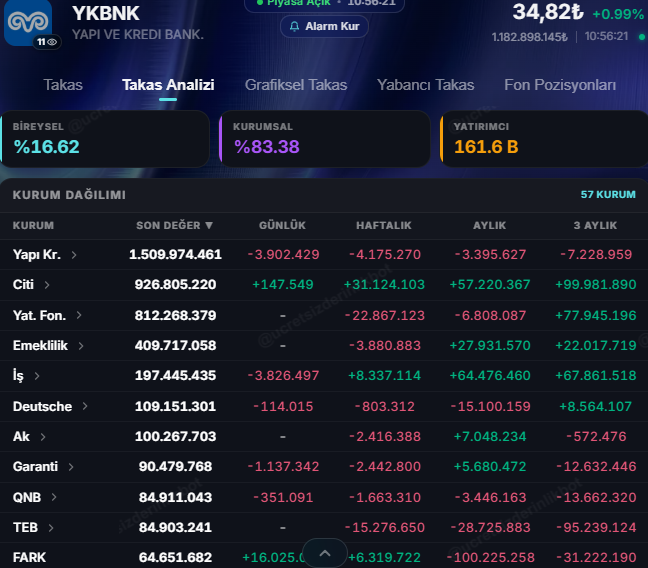Sort by the AYLIK column header
The width and height of the screenshot is (648, 568).
(x=490, y=225)
